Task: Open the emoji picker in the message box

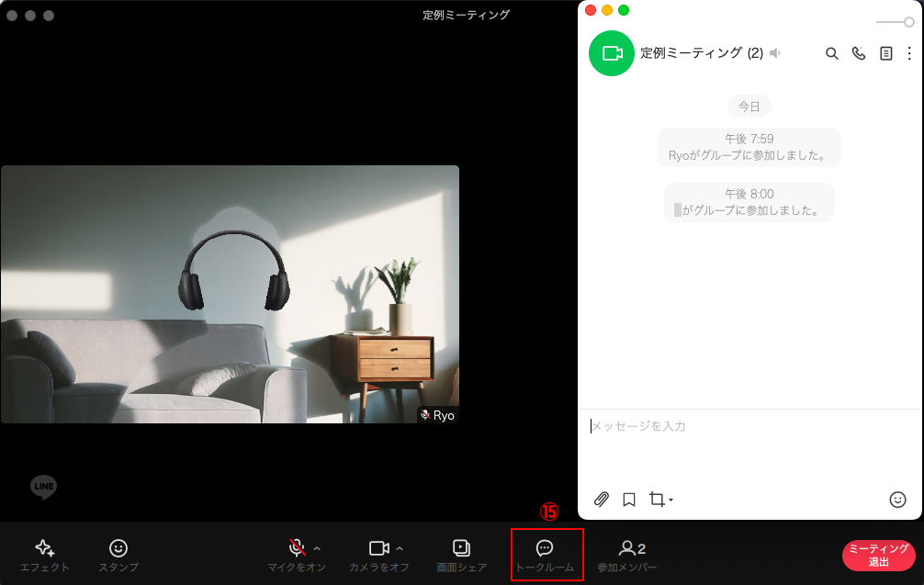Action: click(898, 500)
